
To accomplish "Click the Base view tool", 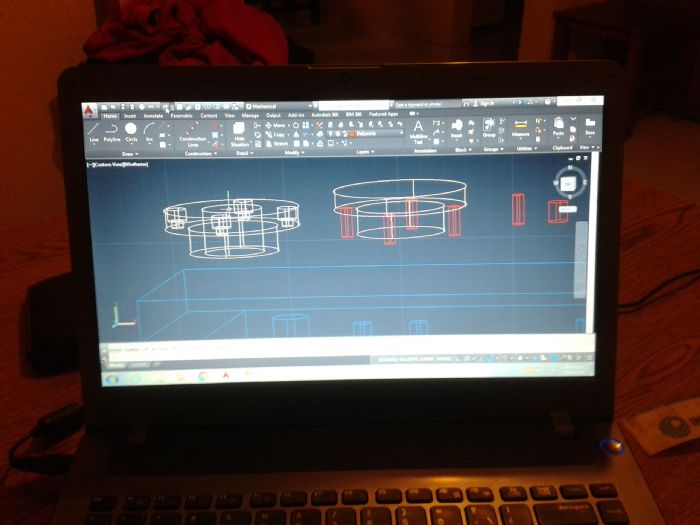I will click(x=590, y=126).
